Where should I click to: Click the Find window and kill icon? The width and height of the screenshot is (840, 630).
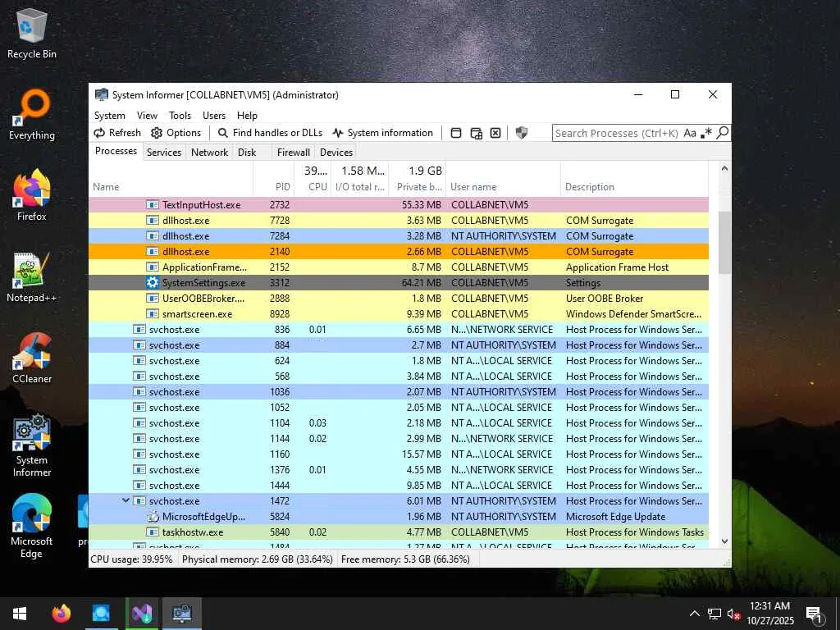click(x=495, y=133)
